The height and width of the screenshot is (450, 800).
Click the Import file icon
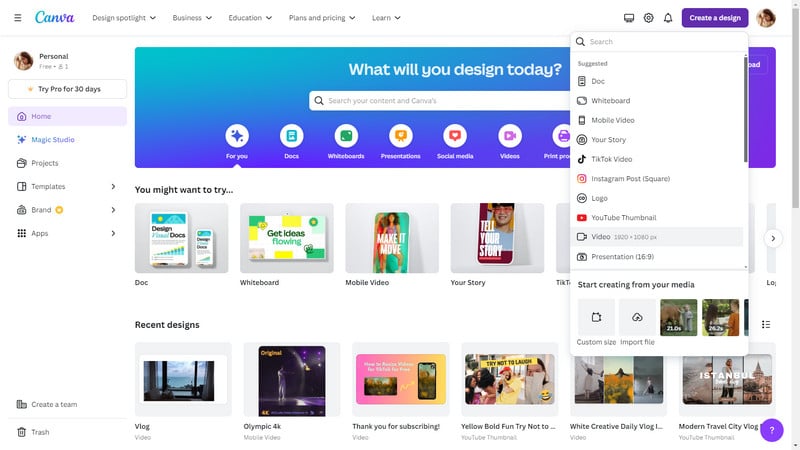point(637,317)
